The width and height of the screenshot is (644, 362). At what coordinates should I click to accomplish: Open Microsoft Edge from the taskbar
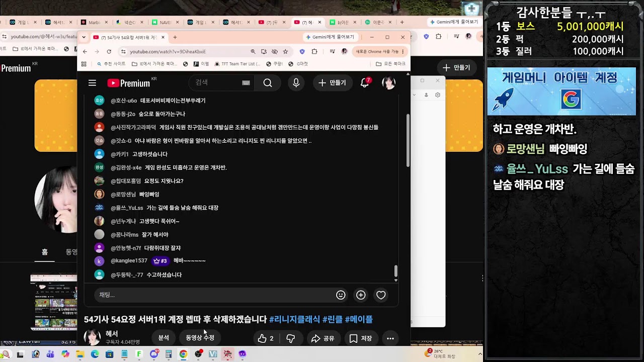pos(95,354)
